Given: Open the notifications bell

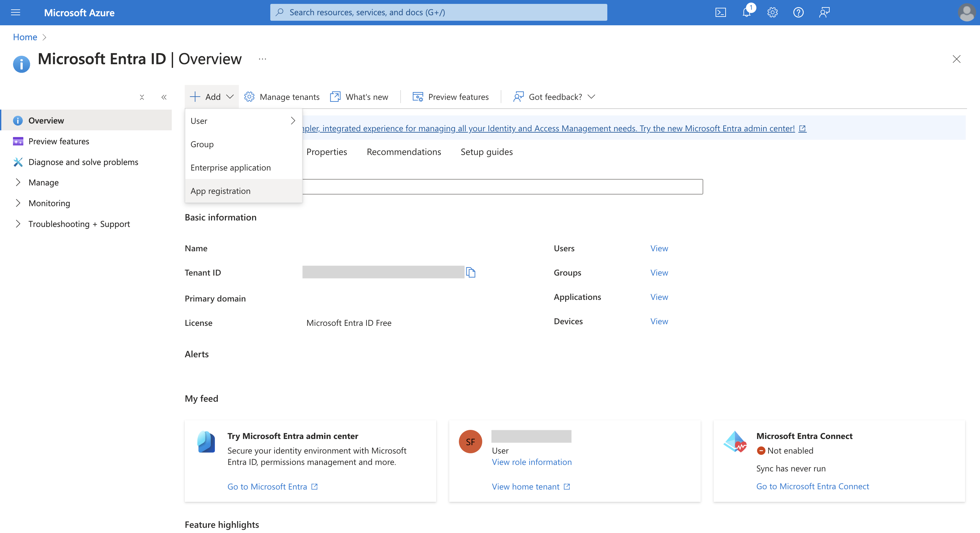Looking at the screenshot, I should coord(746,12).
